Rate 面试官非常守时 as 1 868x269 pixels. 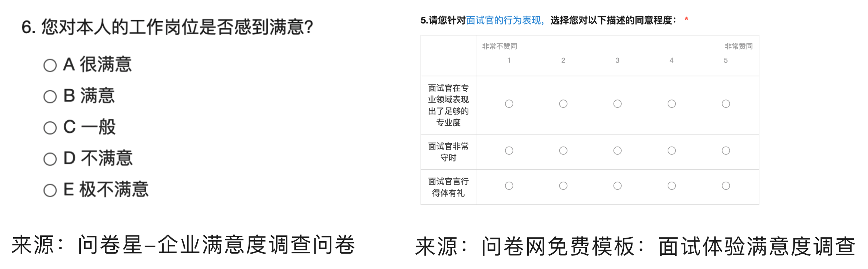pos(509,151)
